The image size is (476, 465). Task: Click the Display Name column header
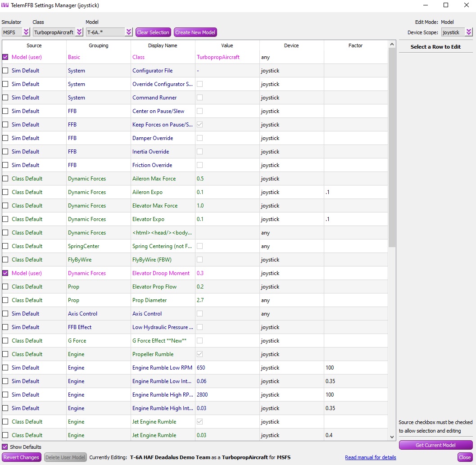(x=163, y=45)
